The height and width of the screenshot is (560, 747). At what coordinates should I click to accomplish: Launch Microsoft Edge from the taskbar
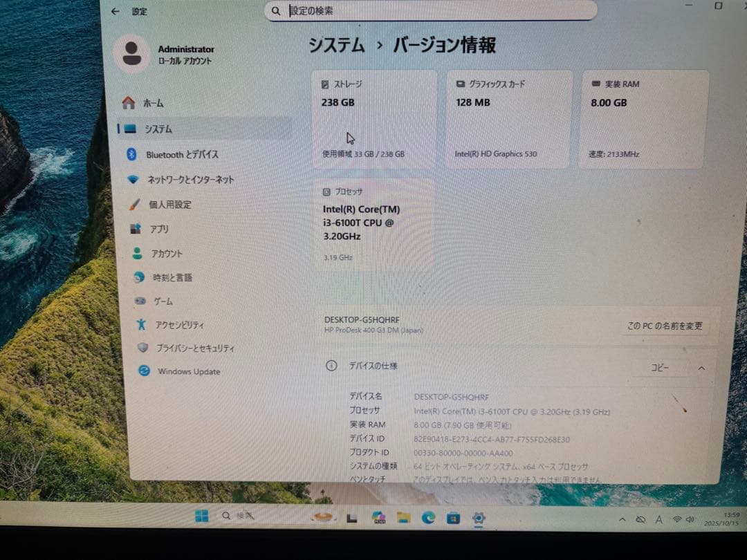pyautogui.click(x=429, y=516)
